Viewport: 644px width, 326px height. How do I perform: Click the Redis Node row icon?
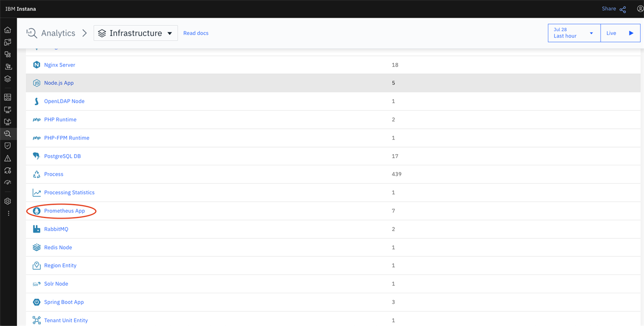[x=36, y=248]
